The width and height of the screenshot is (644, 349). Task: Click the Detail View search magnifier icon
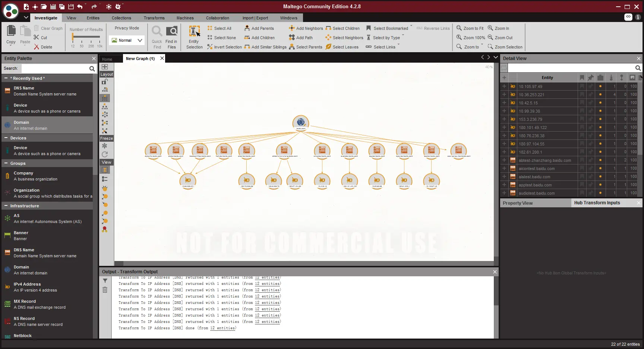(638, 68)
